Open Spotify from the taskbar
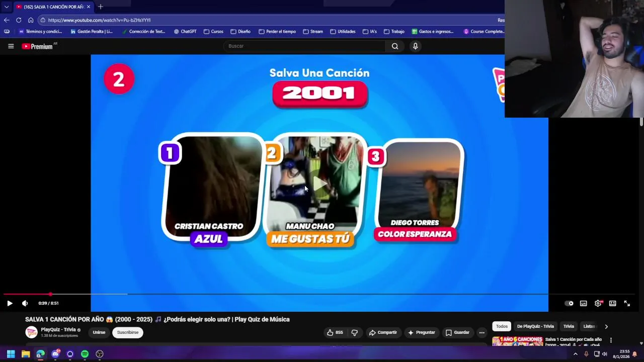This screenshot has width=644, height=362. pos(85,354)
